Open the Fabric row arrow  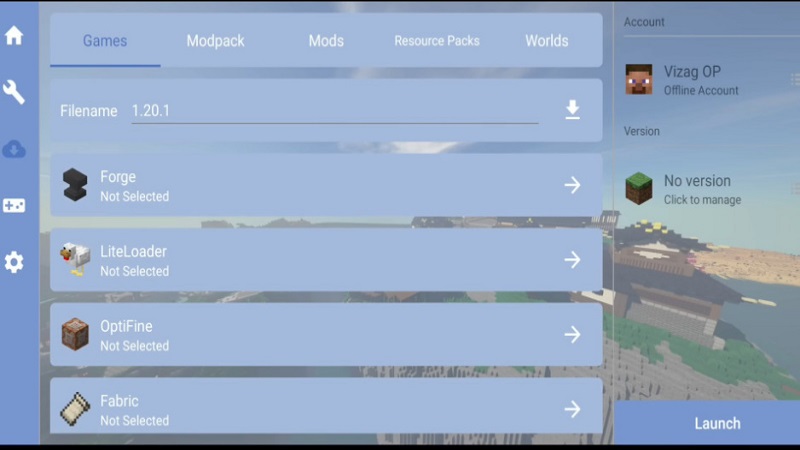(x=572, y=409)
